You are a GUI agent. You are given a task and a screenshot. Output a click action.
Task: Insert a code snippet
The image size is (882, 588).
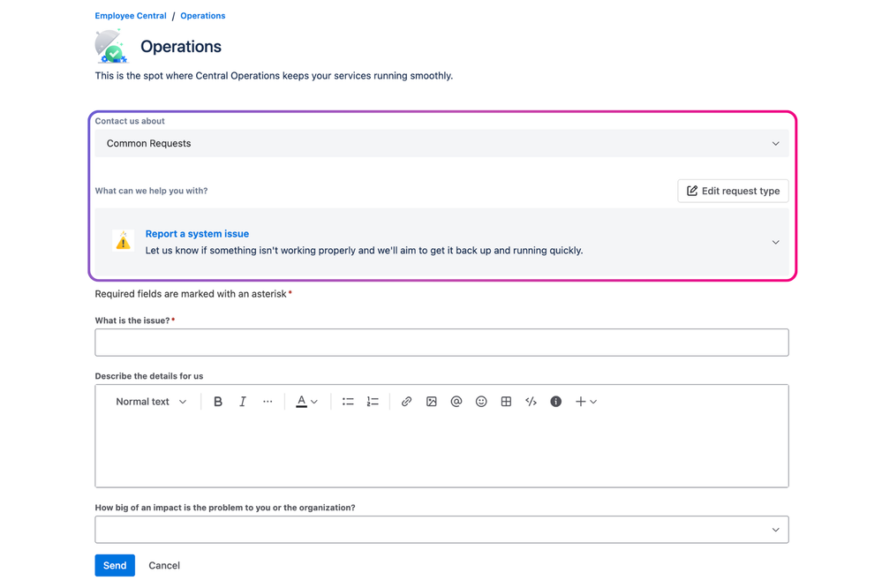tap(530, 402)
